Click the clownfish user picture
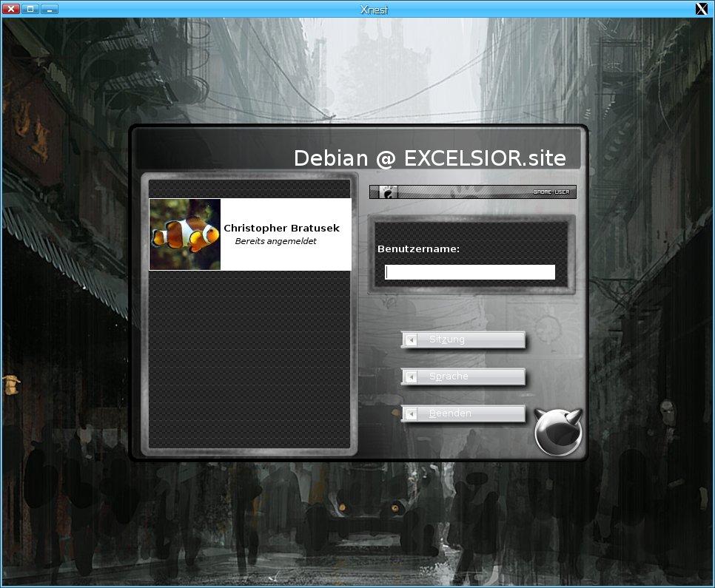 click(x=185, y=234)
